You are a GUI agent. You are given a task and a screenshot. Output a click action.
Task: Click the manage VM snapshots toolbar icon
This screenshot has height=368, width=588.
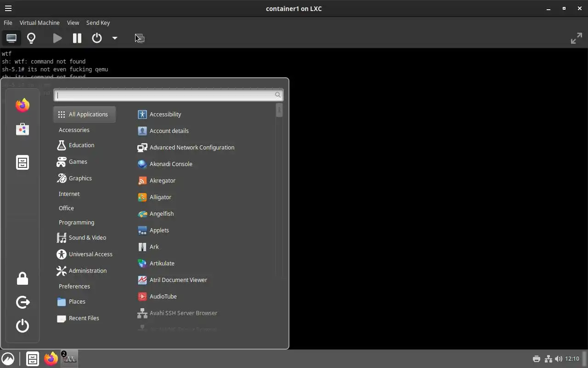tap(140, 38)
